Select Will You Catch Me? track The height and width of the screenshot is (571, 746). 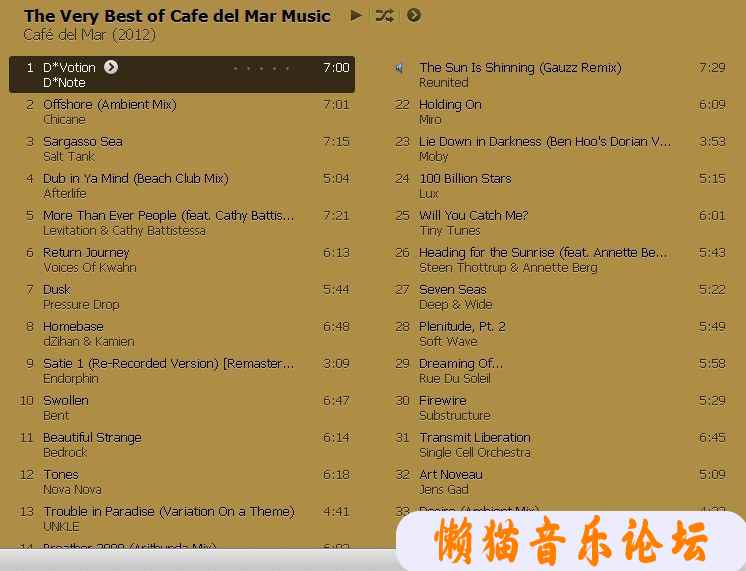pos(559,223)
